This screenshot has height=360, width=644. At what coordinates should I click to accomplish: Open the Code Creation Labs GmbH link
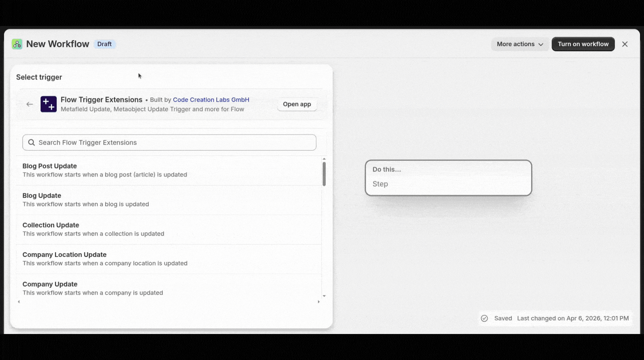(211, 99)
